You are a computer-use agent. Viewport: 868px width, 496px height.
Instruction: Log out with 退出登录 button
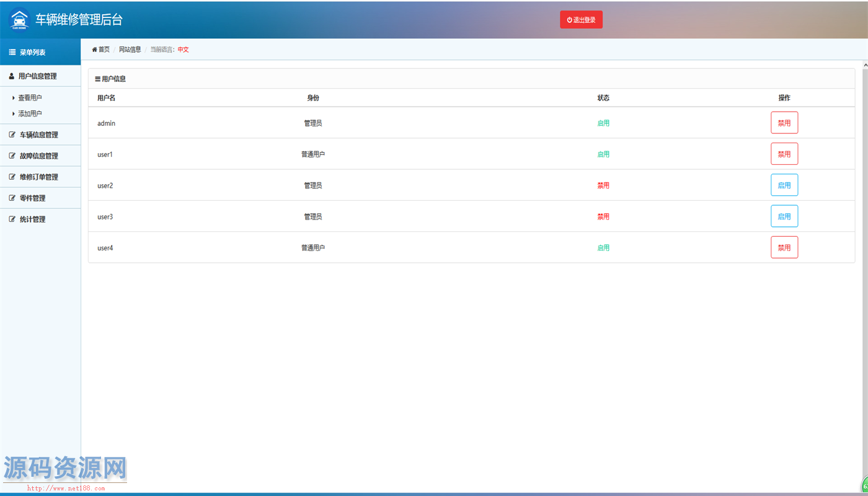point(581,20)
